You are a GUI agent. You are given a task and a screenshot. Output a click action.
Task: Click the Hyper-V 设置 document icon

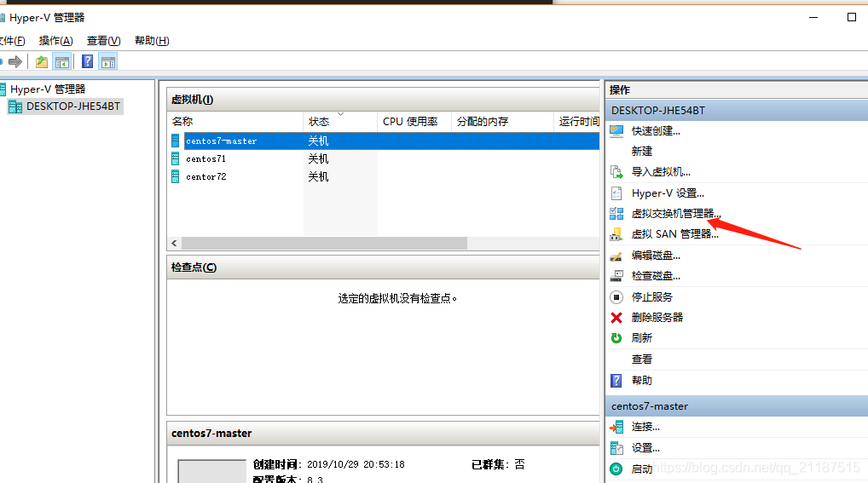coord(616,193)
